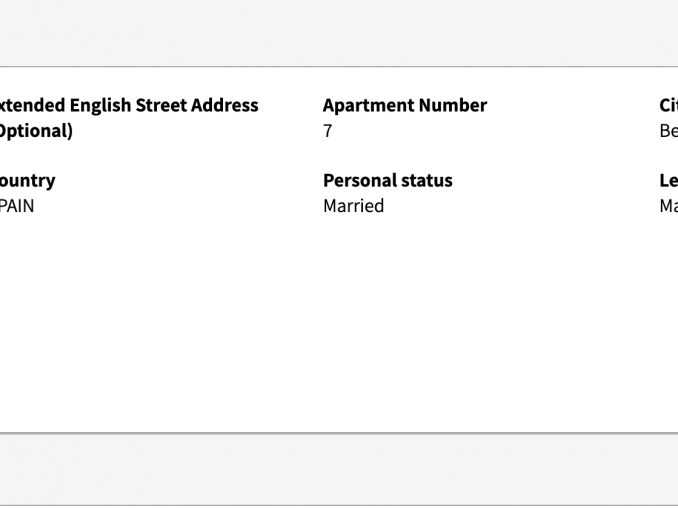This screenshot has height=509, width=678.
Task: Click the Country field label
Action: 27,180
